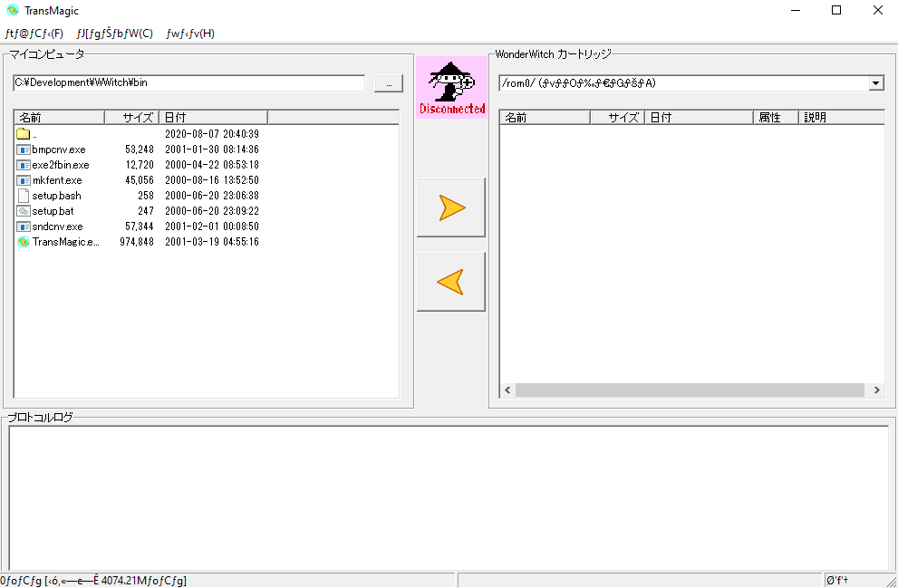
Task: Click the scroll right arrow in cartridge list
Action: point(876,390)
